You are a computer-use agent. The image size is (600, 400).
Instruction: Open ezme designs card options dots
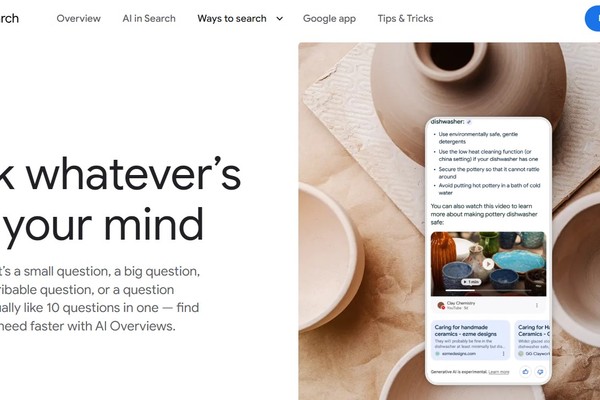tap(503, 354)
